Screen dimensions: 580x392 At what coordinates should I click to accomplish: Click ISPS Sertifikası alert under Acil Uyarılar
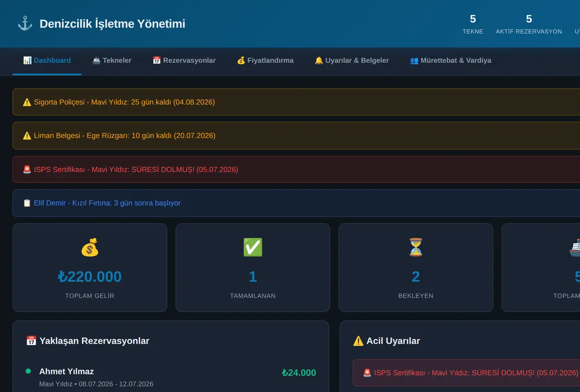coord(466,373)
